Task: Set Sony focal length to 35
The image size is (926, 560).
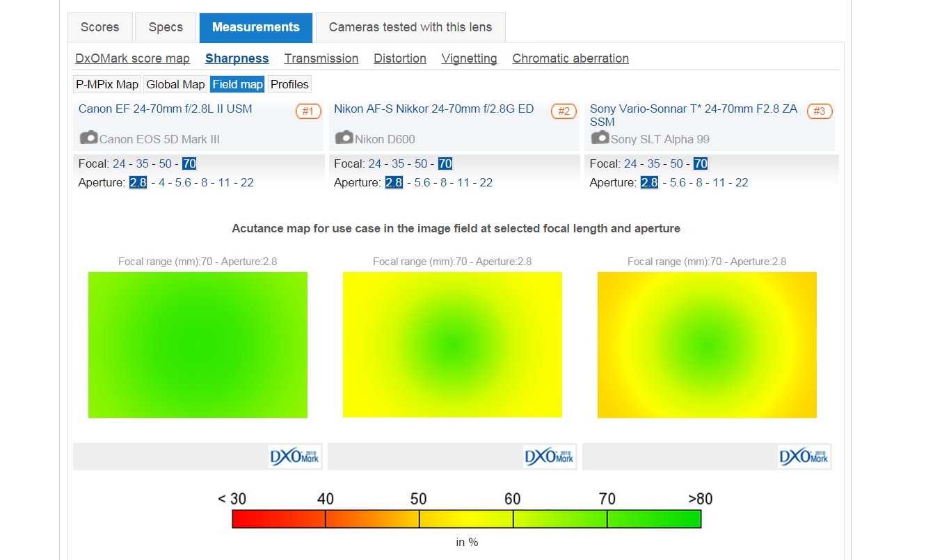Action: pos(653,163)
